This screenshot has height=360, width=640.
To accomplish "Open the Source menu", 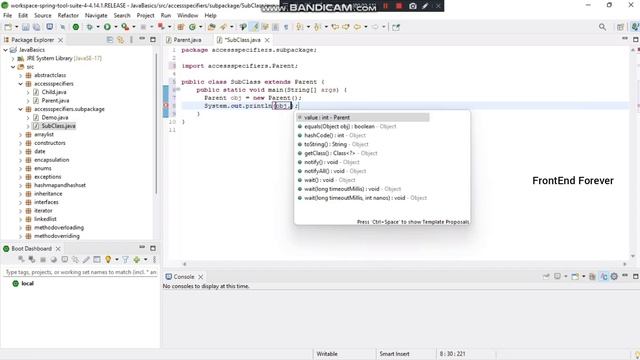I will click(43, 16).
